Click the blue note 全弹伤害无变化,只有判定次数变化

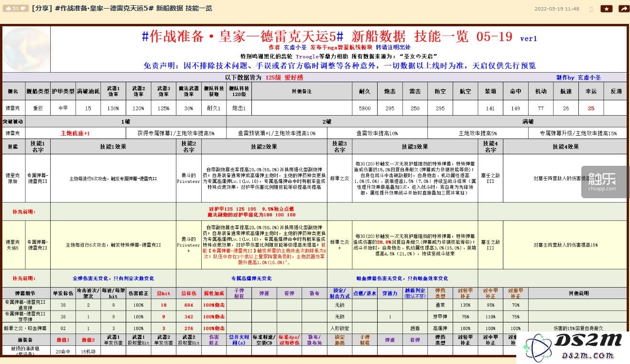click(113, 278)
